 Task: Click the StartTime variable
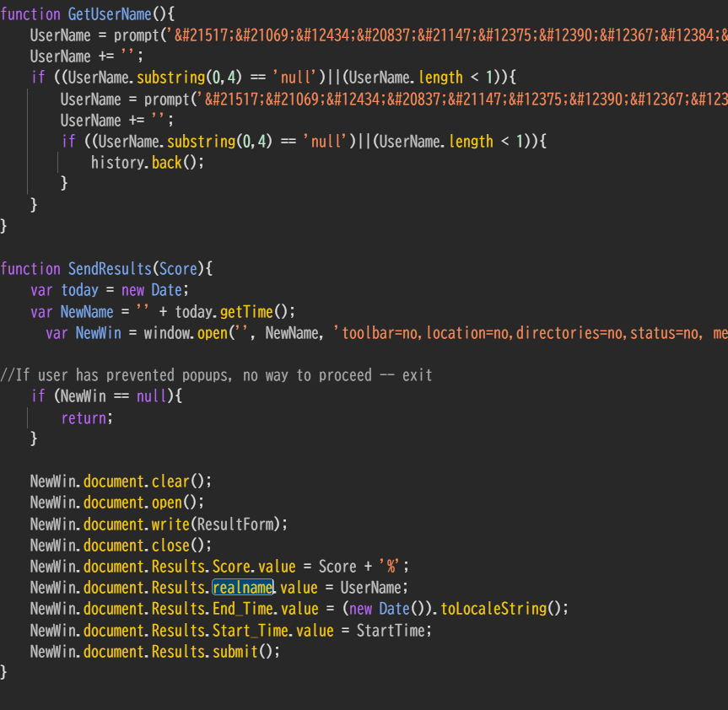(x=391, y=630)
